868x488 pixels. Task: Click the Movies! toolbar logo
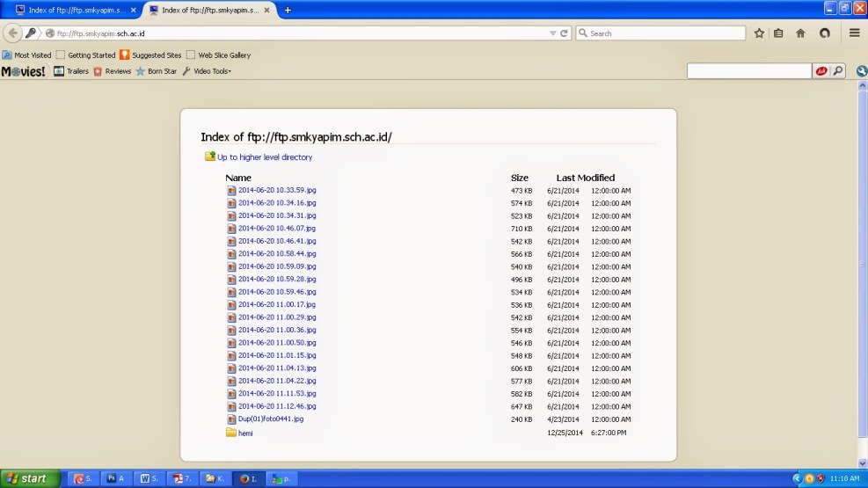[23, 71]
